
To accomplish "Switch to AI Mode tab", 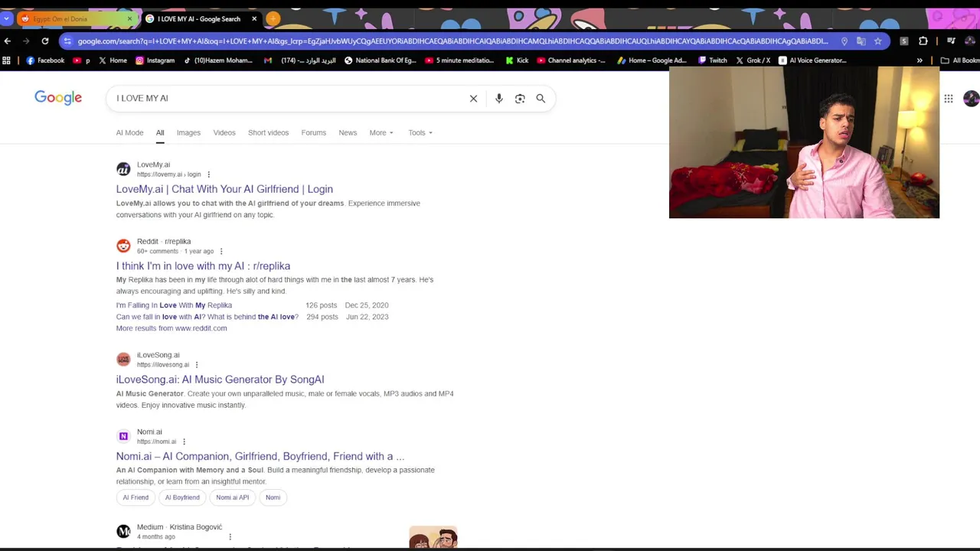I will [129, 132].
